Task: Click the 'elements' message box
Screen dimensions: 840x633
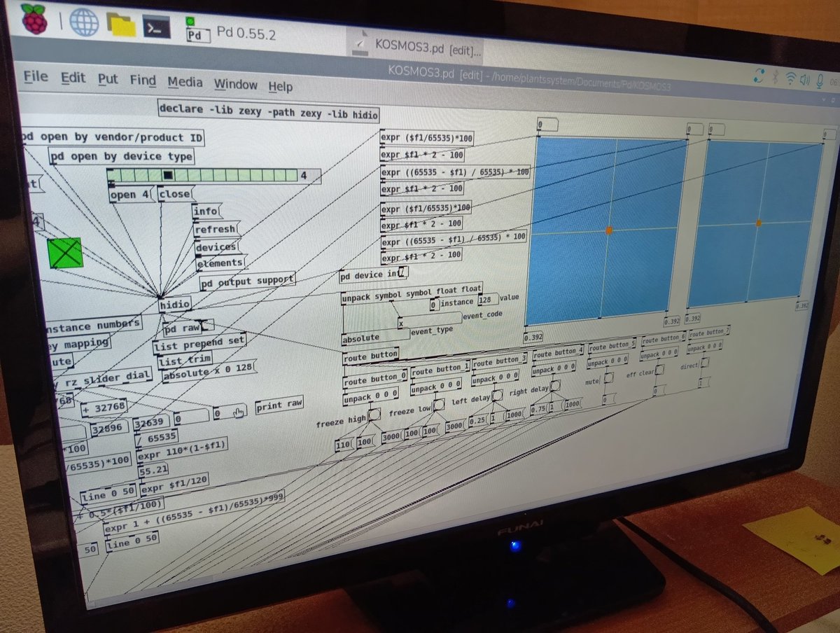Action: click(x=220, y=263)
